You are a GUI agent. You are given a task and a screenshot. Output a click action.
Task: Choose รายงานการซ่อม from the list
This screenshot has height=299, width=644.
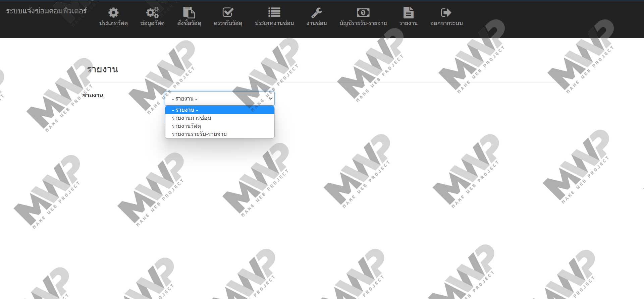pyautogui.click(x=220, y=118)
